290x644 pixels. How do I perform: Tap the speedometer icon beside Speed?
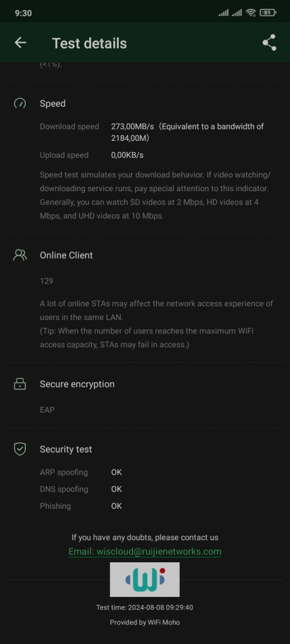pos(20,104)
